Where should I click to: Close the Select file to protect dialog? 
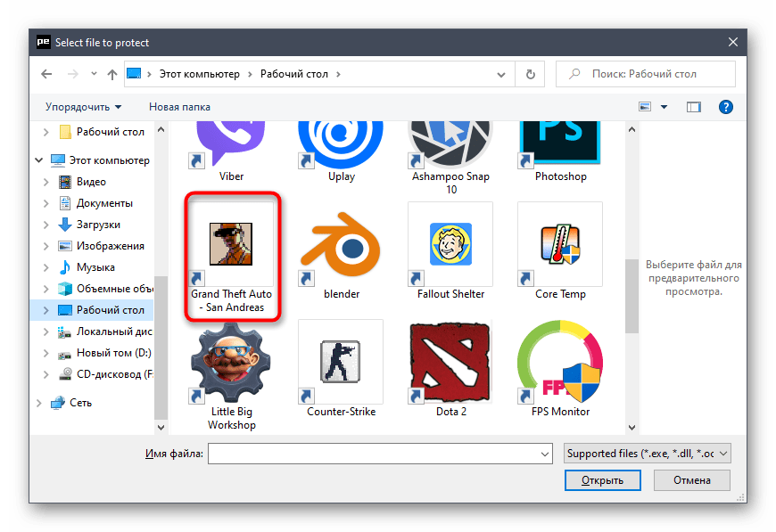point(733,43)
